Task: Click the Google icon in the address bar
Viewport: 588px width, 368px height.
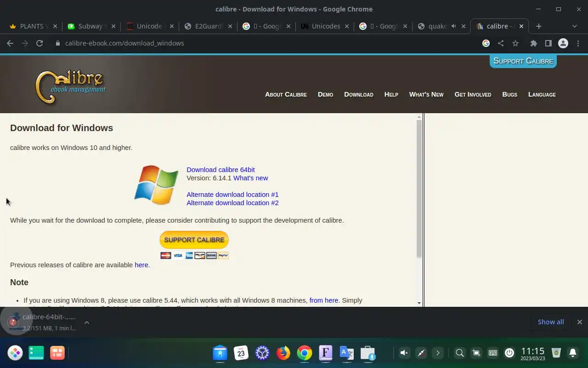Action: click(x=486, y=43)
